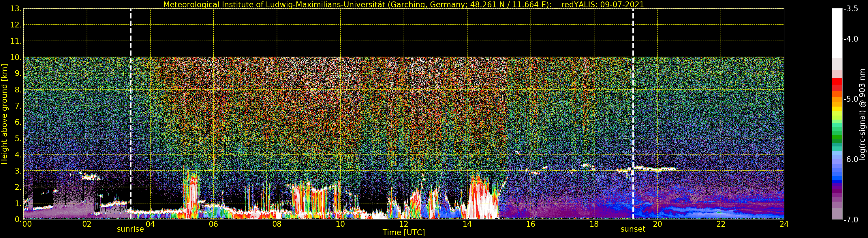Click the time axis tick label "00"

[x=27, y=224]
